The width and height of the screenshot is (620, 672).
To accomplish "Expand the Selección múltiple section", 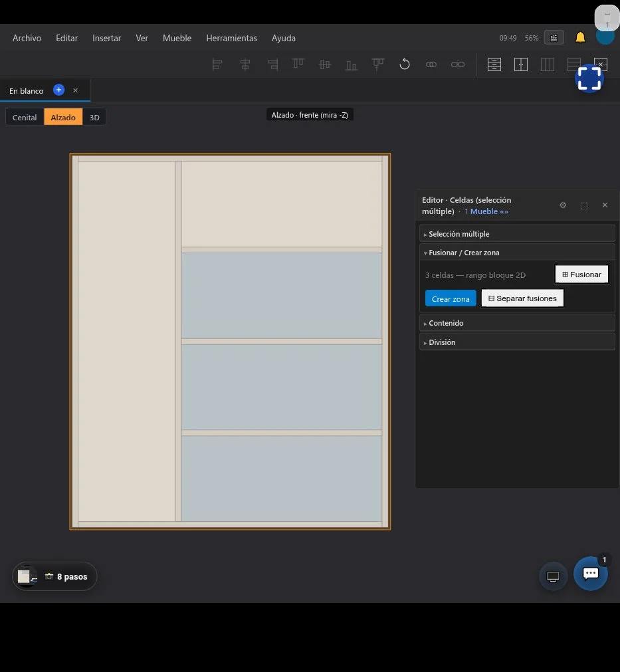I will pos(517,233).
